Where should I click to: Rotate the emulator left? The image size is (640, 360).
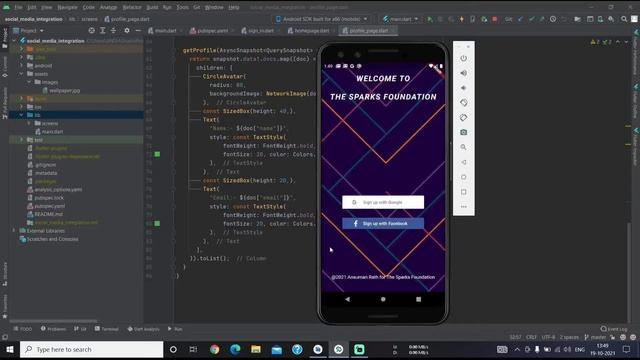point(464,102)
